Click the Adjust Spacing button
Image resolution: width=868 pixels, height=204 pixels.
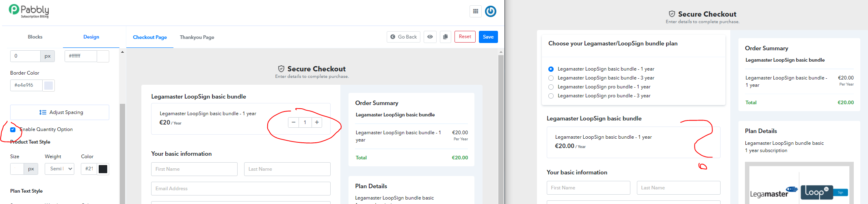[60, 112]
